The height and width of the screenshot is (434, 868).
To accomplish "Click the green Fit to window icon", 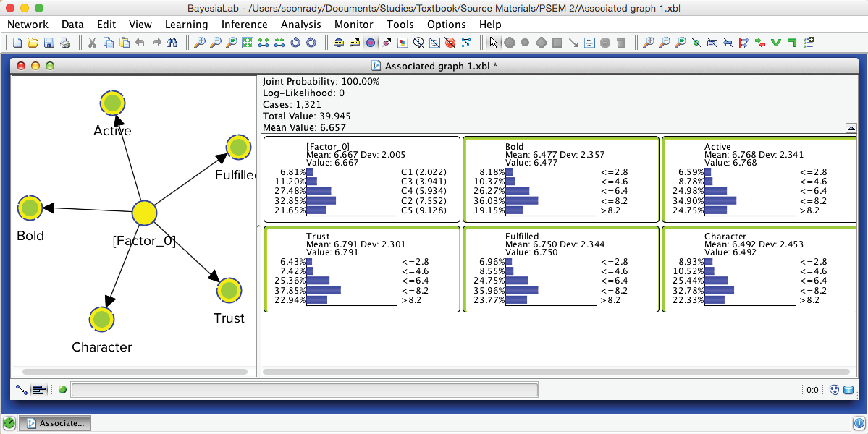I will pos(248,43).
